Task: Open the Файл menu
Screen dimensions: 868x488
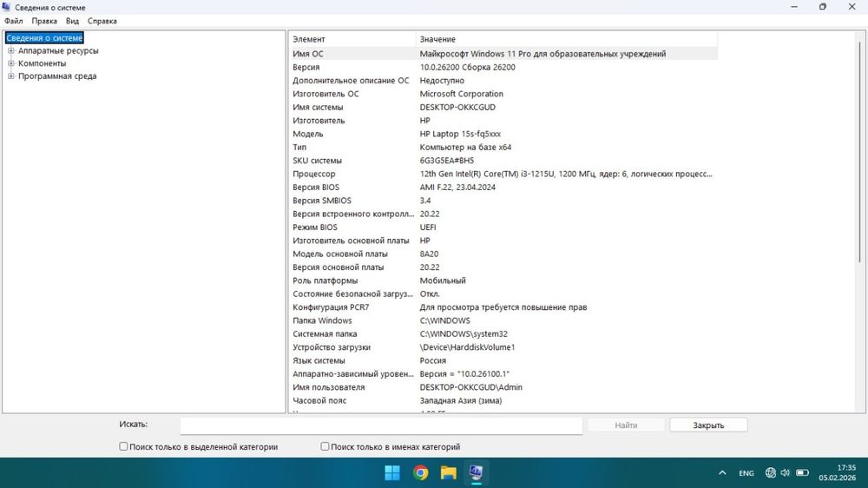Action: pyautogui.click(x=14, y=21)
